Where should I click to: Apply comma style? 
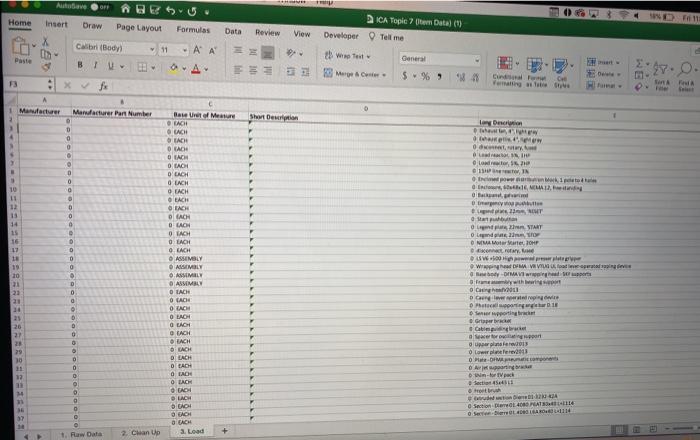440,77
